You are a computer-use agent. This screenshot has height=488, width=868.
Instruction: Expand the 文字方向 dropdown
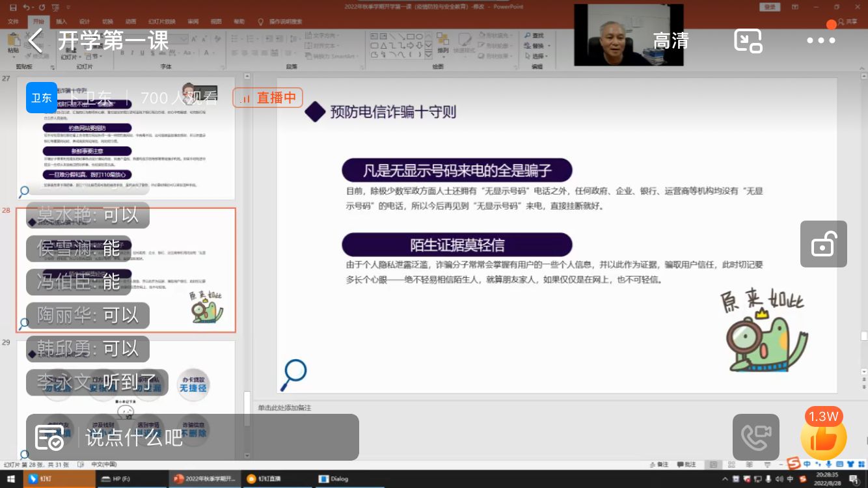[323, 36]
